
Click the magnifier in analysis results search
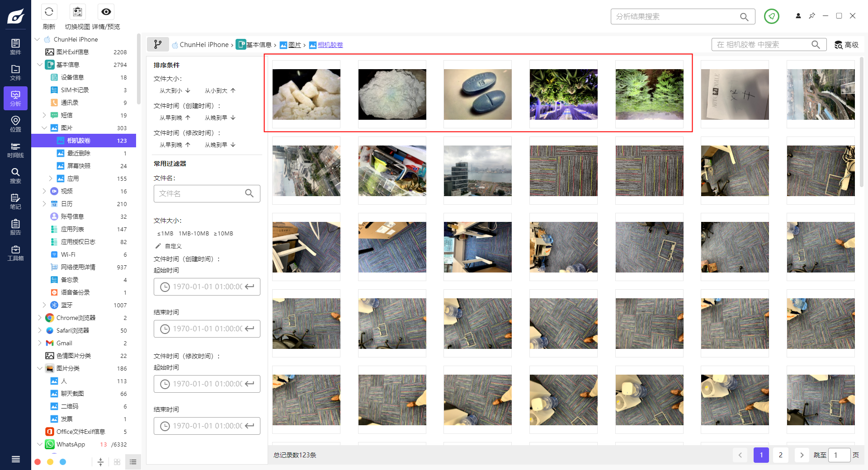[744, 17]
